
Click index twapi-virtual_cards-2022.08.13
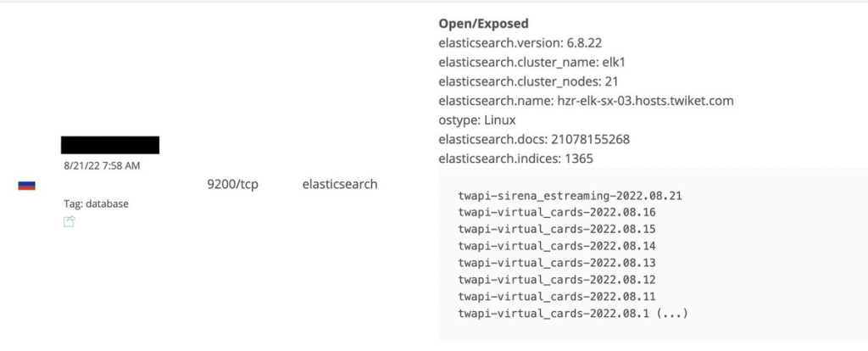557,263
